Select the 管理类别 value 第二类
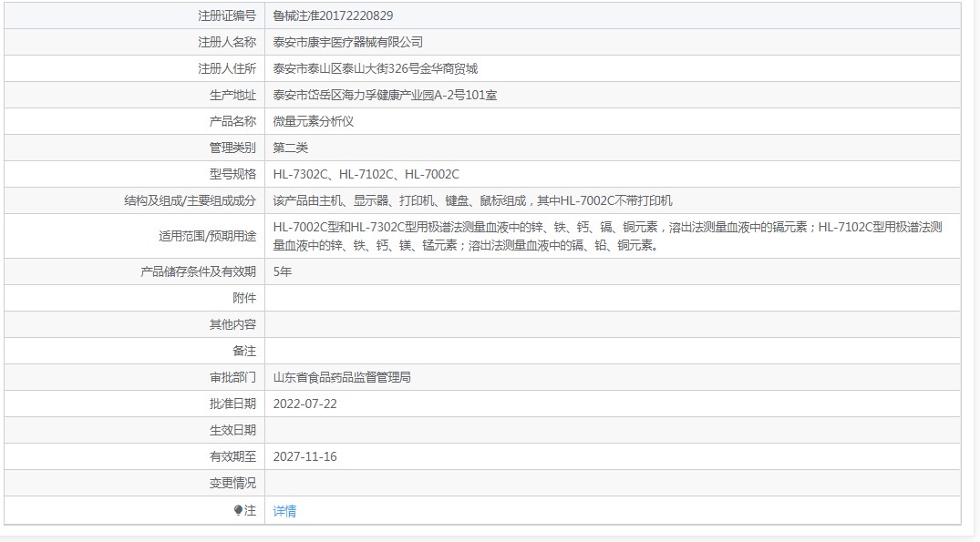 pyautogui.click(x=287, y=147)
